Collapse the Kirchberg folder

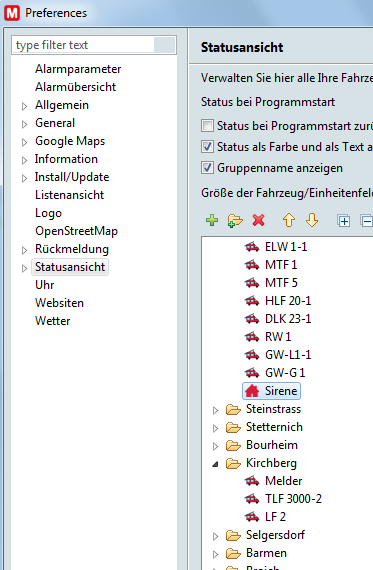click(x=216, y=464)
